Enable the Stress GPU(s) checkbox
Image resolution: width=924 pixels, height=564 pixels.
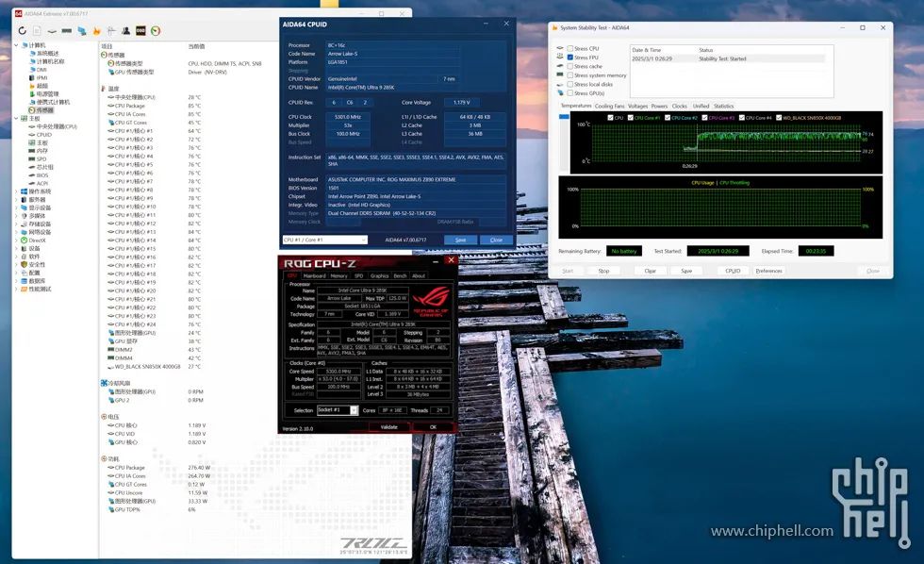pyautogui.click(x=570, y=92)
